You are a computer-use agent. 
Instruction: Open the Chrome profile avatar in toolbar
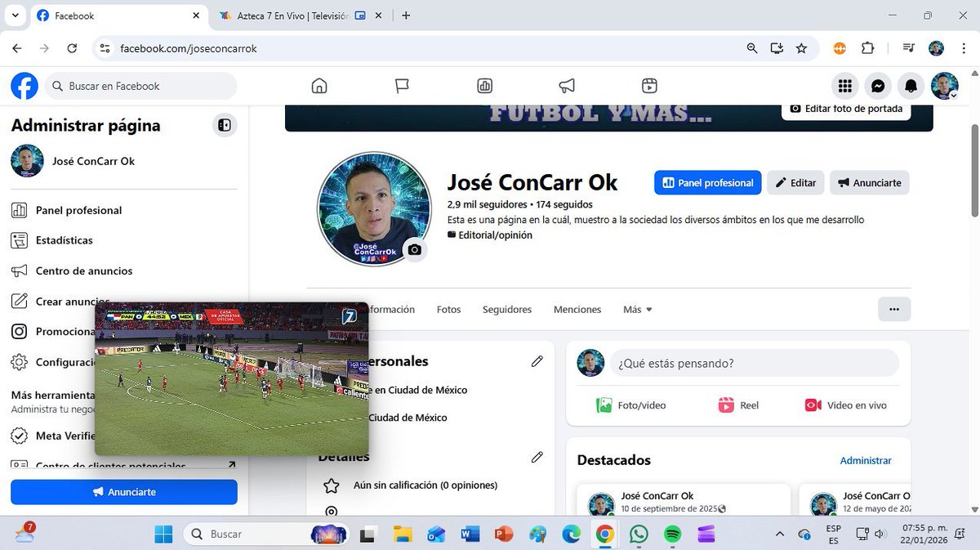tap(937, 48)
